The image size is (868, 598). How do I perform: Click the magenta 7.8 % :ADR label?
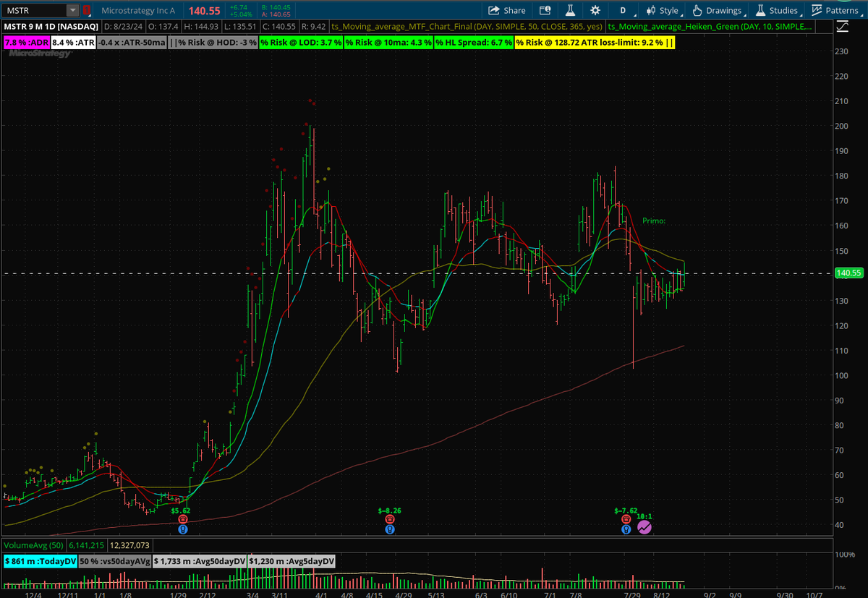tap(27, 43)
